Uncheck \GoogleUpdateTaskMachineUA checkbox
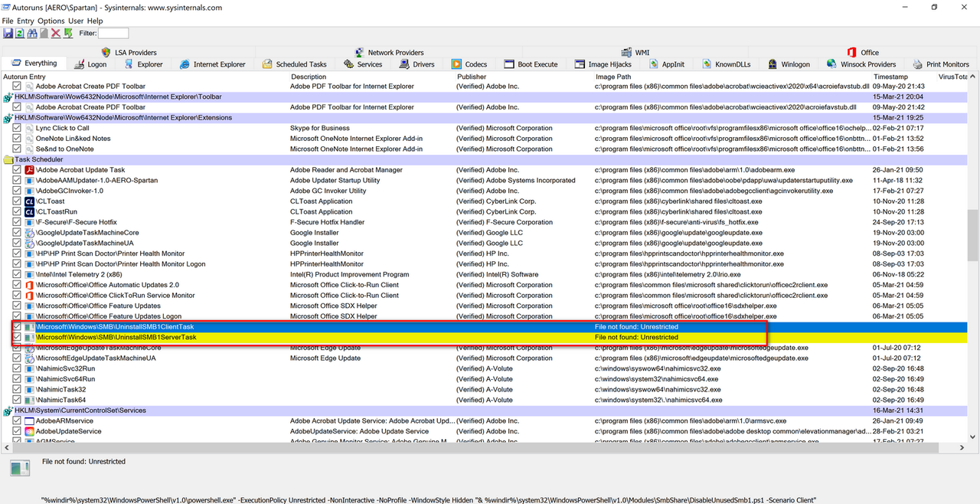 pos(17,243)
